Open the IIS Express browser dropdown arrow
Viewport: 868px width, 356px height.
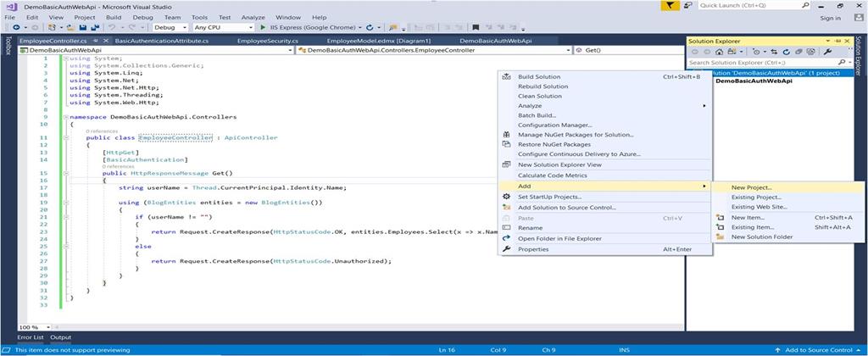point(359,27)
